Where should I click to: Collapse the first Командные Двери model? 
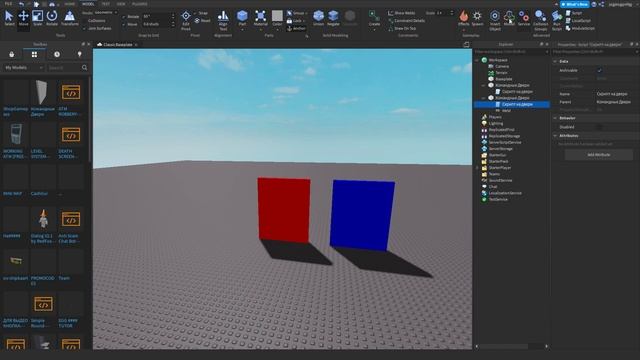pyautogui.click(x=484, y=85)
